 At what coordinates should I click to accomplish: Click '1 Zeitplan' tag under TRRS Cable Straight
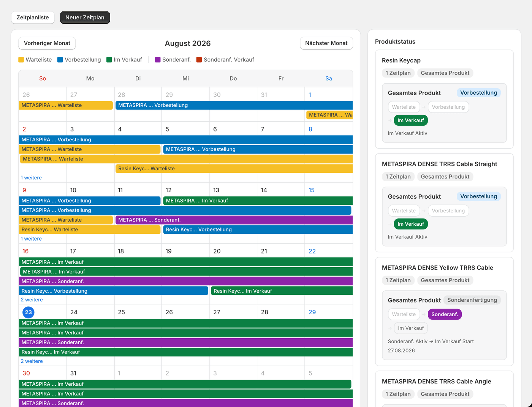coord(398,177)
